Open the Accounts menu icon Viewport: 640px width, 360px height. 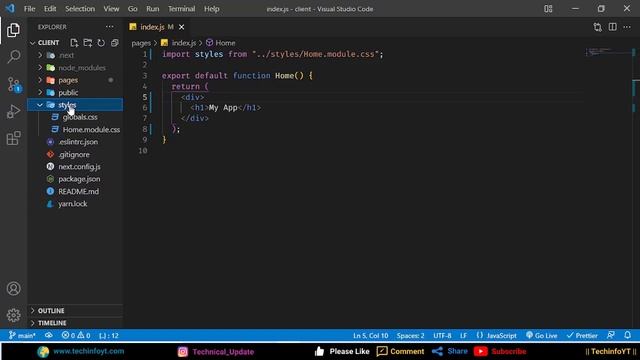tap(13, 289)
